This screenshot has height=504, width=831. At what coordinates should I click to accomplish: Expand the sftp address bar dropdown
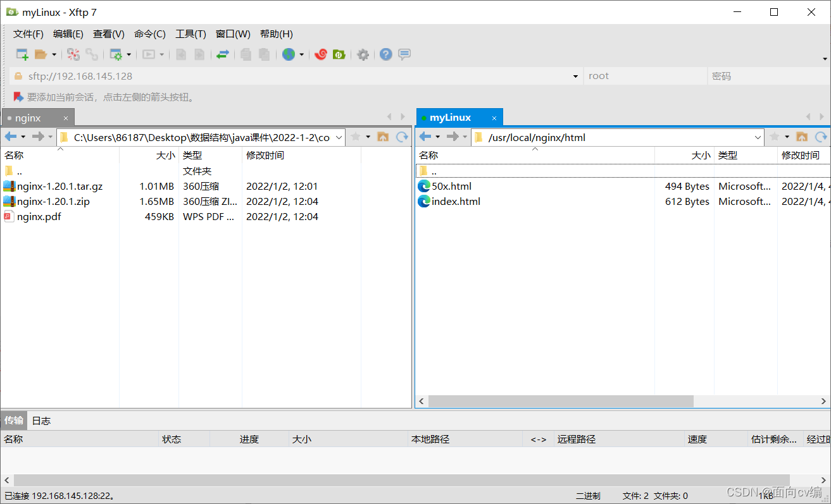(575, 77)
